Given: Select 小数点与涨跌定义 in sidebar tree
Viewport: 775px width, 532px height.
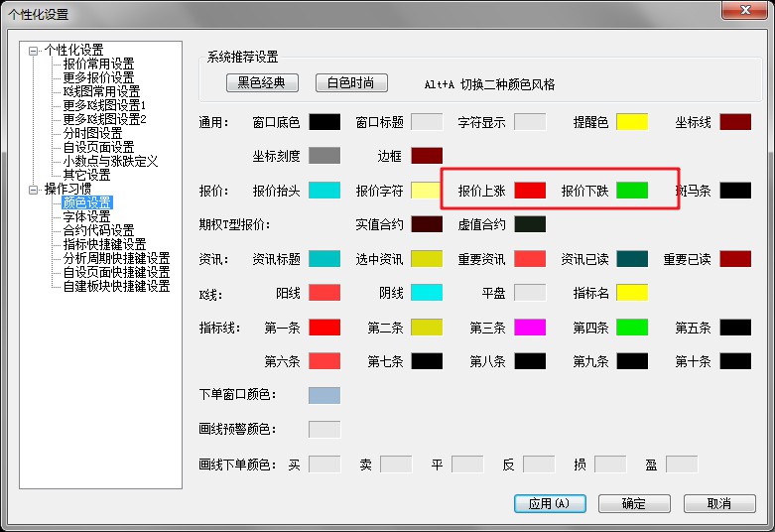Looking at the screenshot, I should click(x=110, y=161).
